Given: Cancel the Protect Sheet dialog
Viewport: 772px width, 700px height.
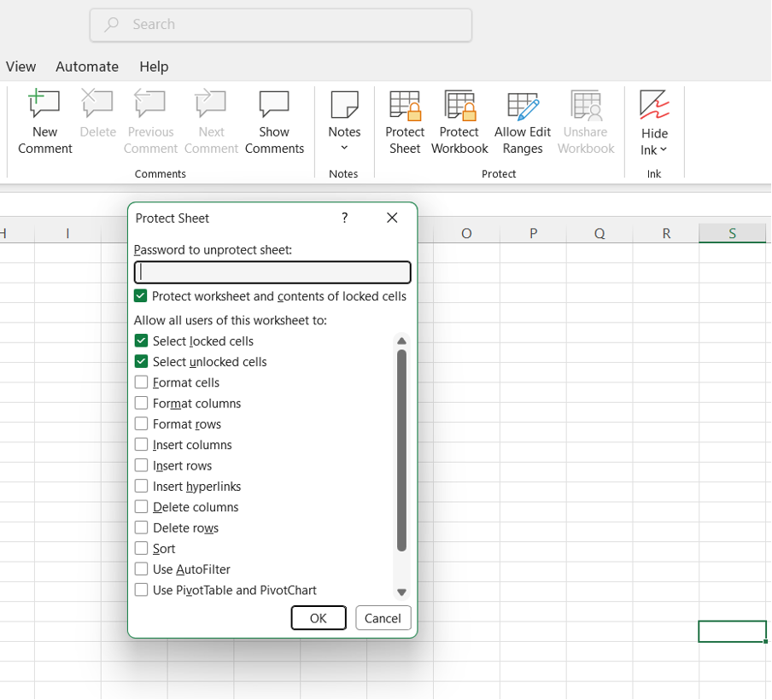Looking at the screenshot, I should pyautogui.click(x=383, y=618).
